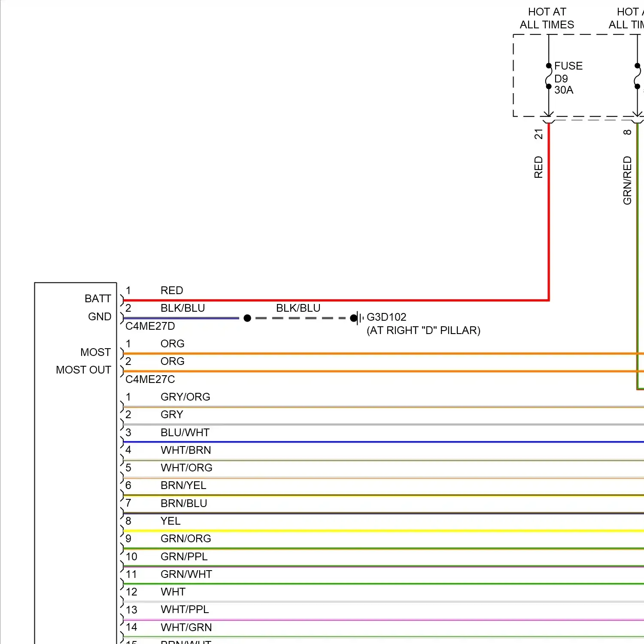Select the WHT/PPL wire label

coord(185,609)
